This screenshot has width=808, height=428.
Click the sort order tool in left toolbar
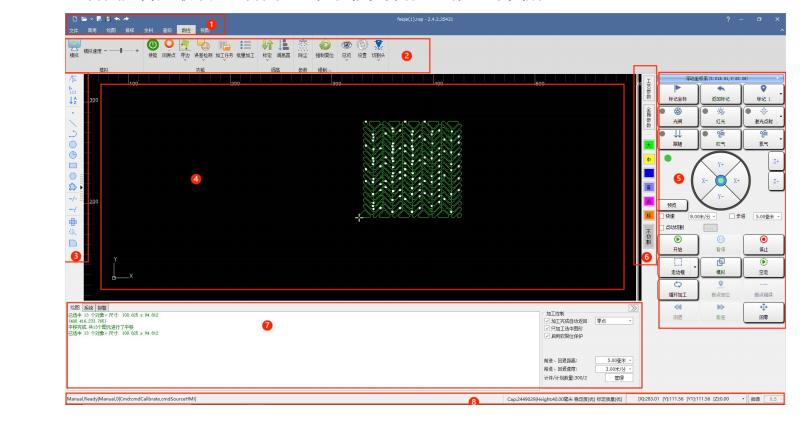click(73, 100)
